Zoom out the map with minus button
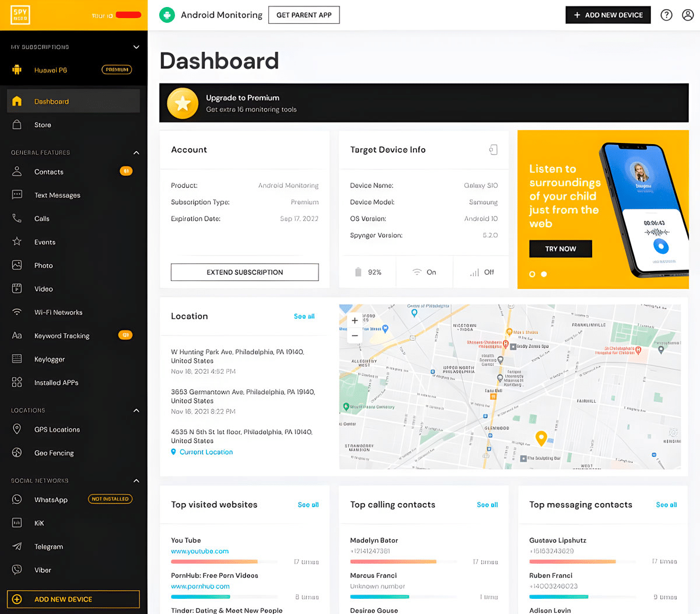Screen dimensions: 700x614 pos(355,336)
